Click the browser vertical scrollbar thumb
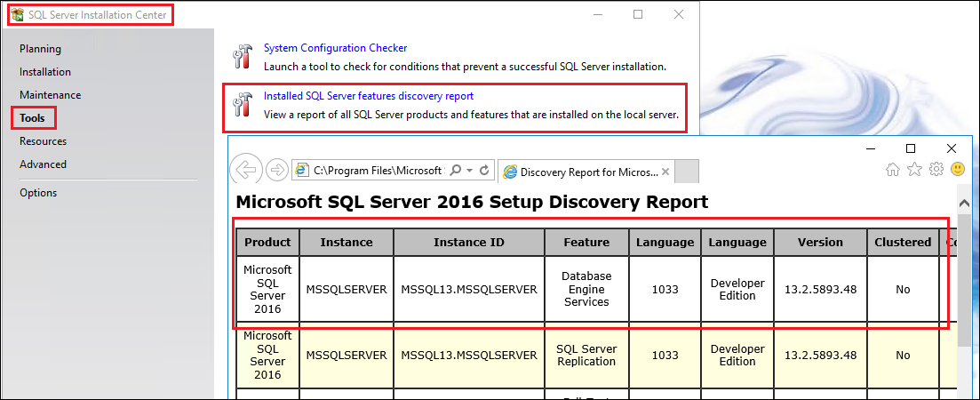 [964, 280]
